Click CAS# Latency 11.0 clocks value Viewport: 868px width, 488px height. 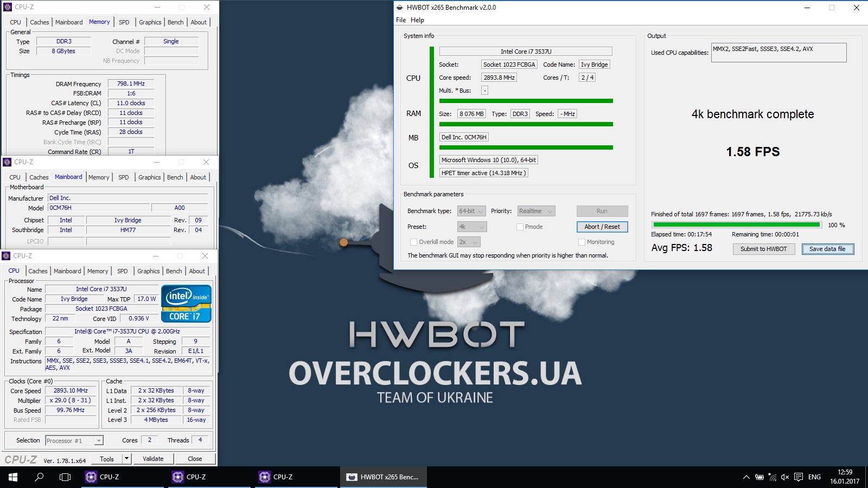[131, 103]
